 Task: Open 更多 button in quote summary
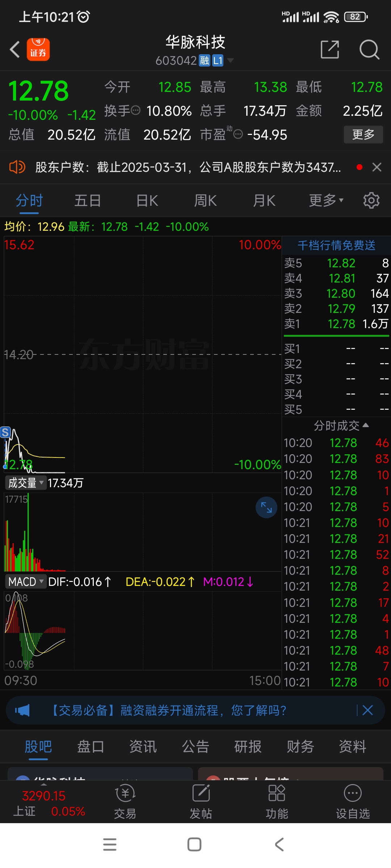click(363, 135)
